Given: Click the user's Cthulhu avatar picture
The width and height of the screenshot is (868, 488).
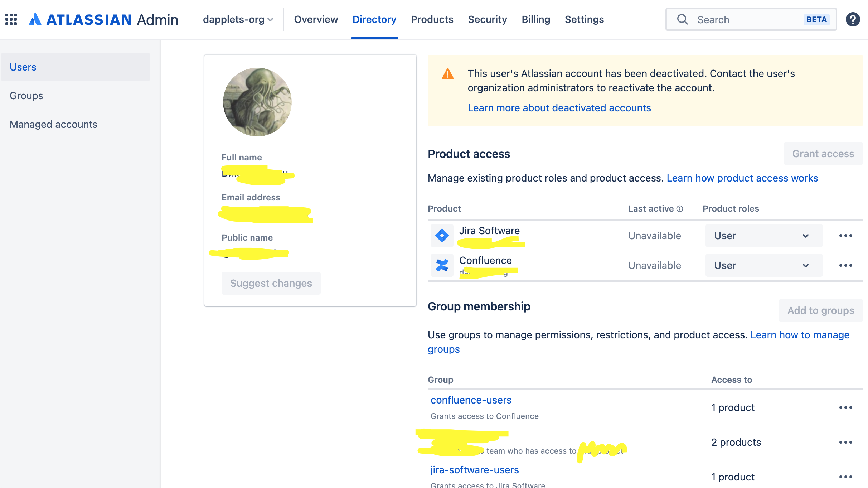Looking at the screenshot, I should point(257,102).
